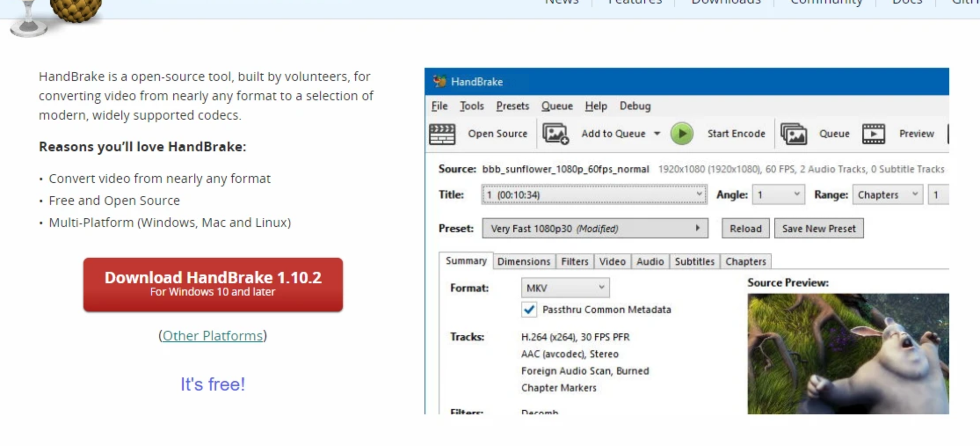The image size is (980, 446).
Task: Switch to the Audio tab
Action: pos(650,262)
